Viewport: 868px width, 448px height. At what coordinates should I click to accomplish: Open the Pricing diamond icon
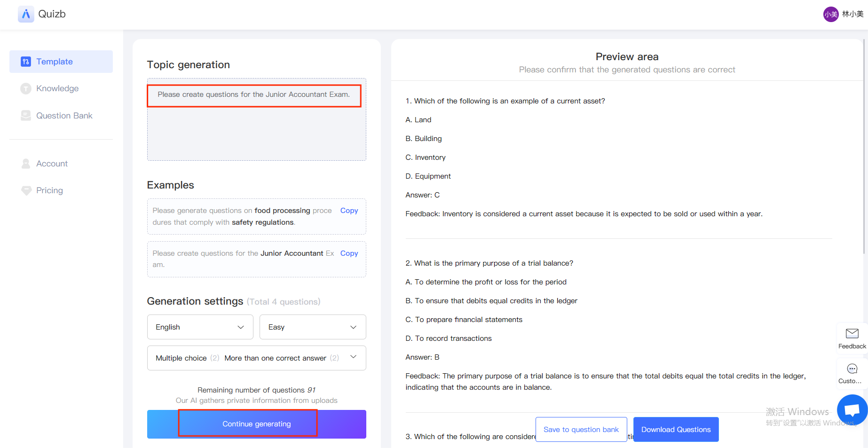pyautogui.click(x=26, y=190)
